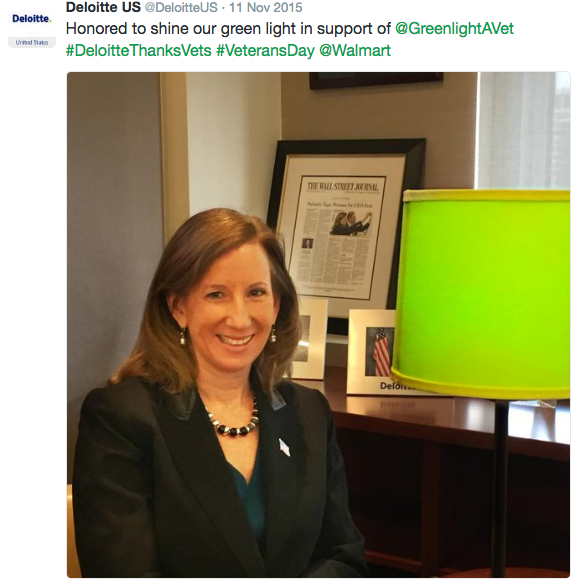Image resolution: width=579 pixels, height=588 pixels.
Task: Open the #DeloitteThanksVets hashtag
Action: tap(139, 51)
